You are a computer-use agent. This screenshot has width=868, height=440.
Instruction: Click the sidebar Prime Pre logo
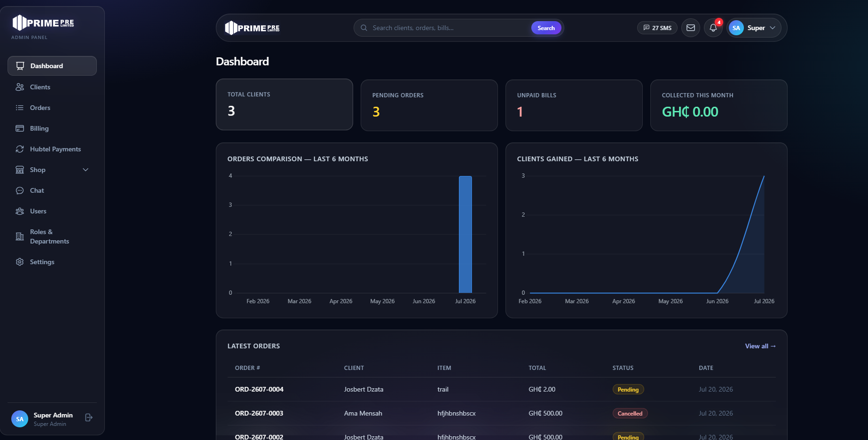[43, 23]
